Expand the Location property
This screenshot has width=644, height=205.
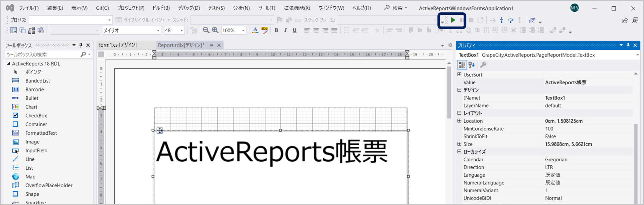[460, 121]
